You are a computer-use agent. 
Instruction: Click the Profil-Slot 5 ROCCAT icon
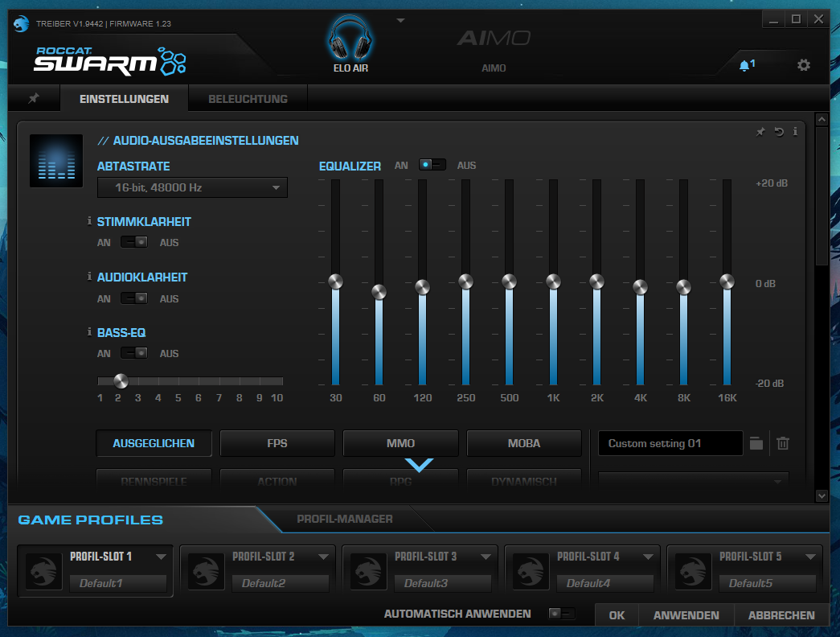pos(693,572)
